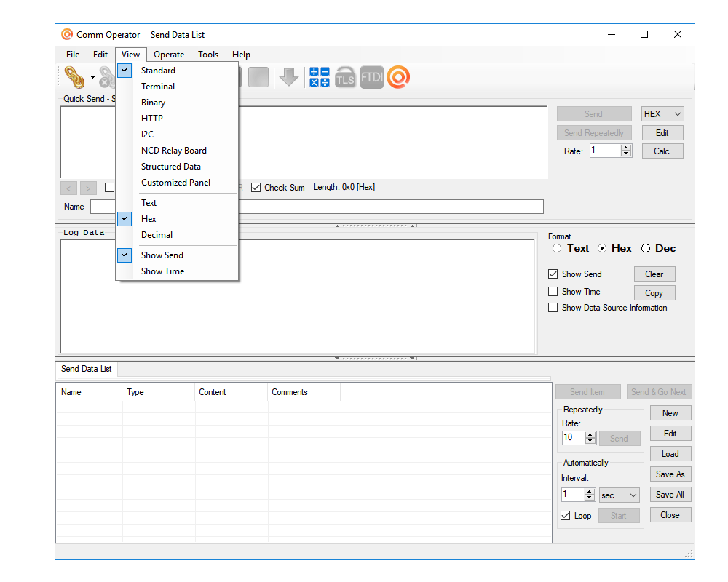
Task: Select the Send Data List tab
Action: click(x=87, y=369)
